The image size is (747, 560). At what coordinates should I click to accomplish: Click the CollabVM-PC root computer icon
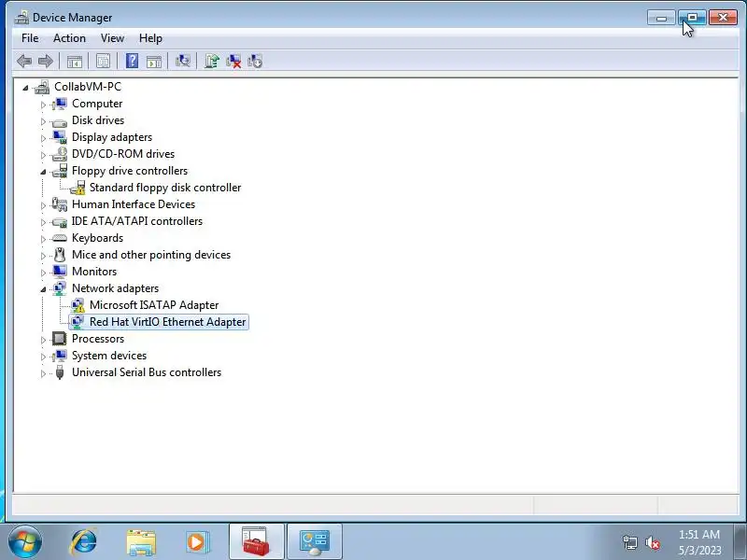click(x=42, y=87)
